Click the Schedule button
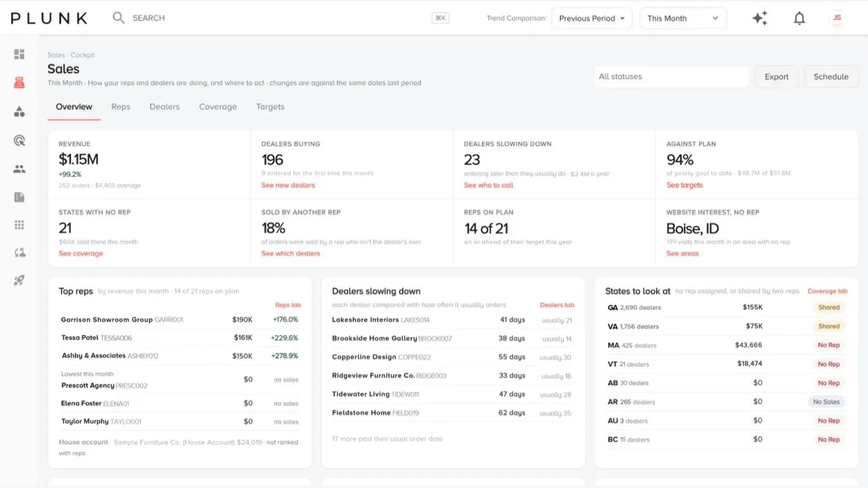This screenshot has width=868, height=488. 831,77
